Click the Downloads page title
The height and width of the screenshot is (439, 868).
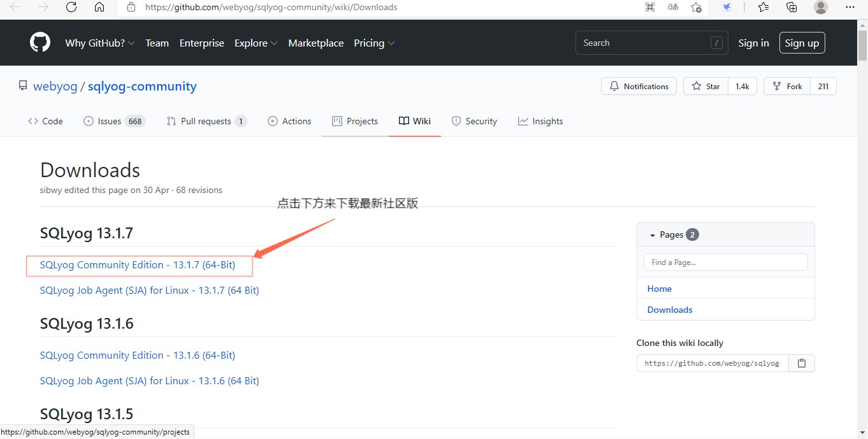point(90,170)
